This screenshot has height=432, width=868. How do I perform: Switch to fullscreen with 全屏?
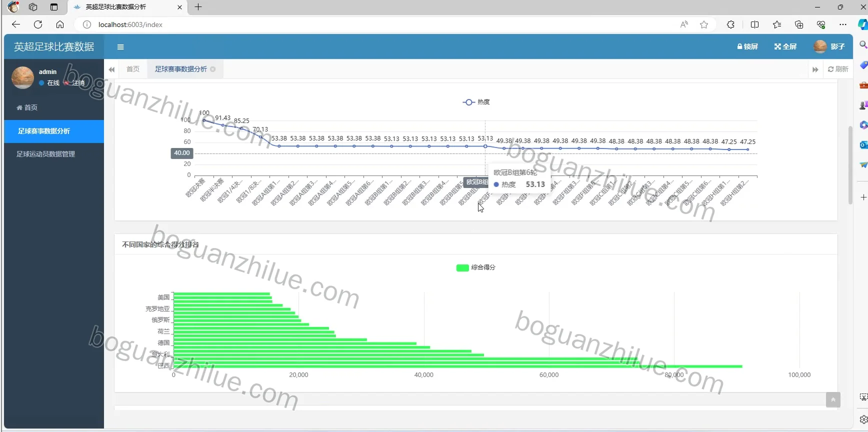pos(785,46)
